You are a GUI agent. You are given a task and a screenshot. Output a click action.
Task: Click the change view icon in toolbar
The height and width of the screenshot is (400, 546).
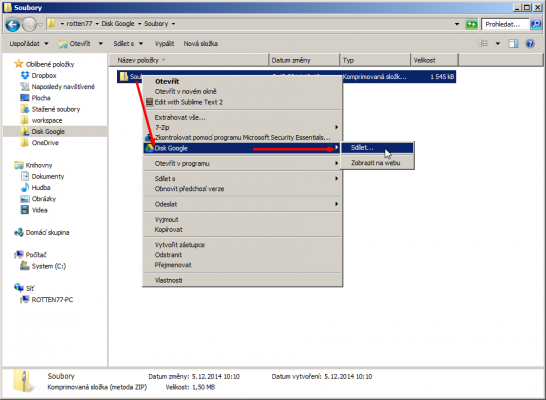pyautogui.click(x=483, y=44)
